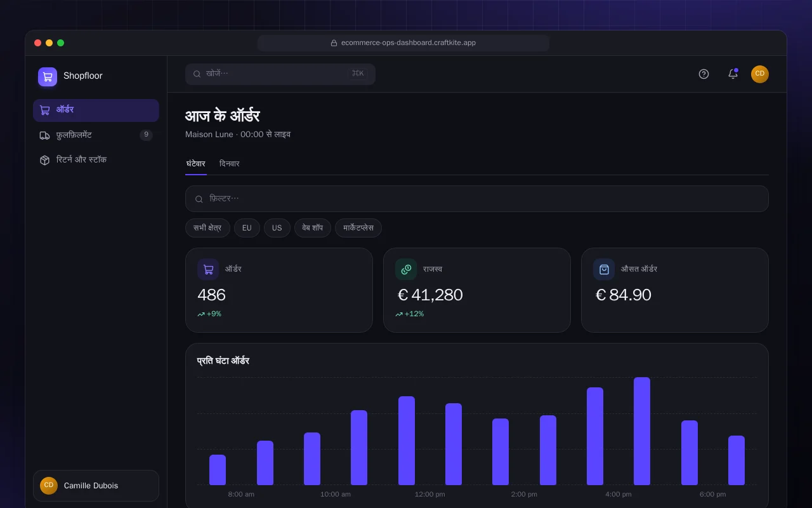This screenshot has height=508, width=812.
Task: Click the magnifier icon in the खोजें search box
Action: [197, 74]
